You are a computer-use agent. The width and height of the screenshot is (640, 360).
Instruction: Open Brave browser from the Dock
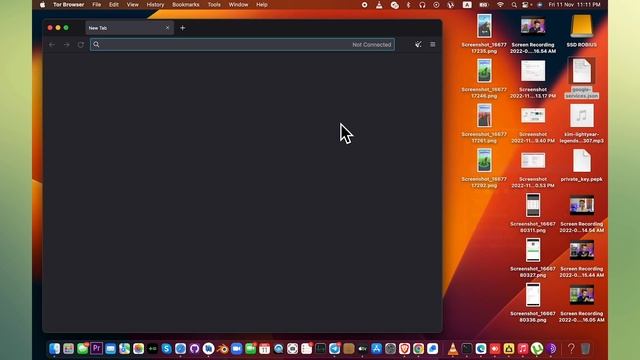pyautogui.click(x=404, y=348)
